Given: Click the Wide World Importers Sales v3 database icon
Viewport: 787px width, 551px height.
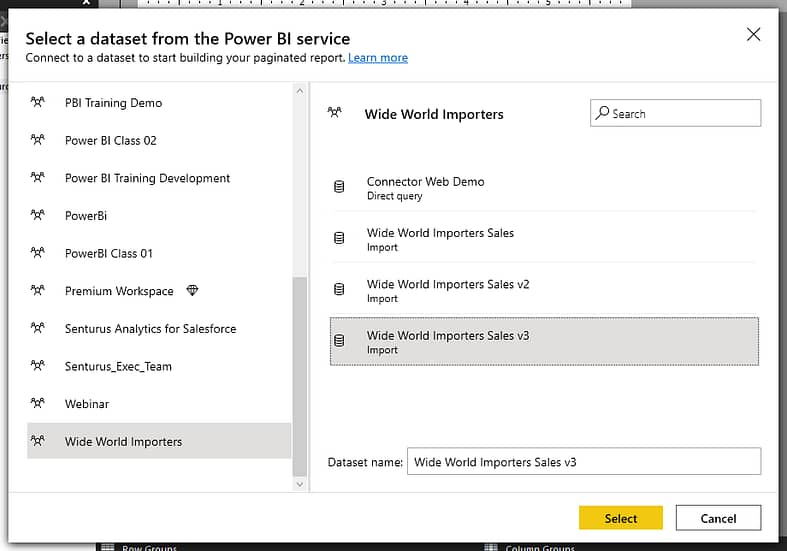Looking at the screenshot, I should [x=339, y=341].
